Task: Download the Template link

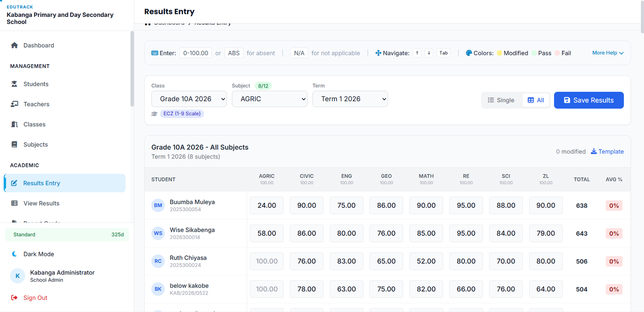Action: (607, 151)
